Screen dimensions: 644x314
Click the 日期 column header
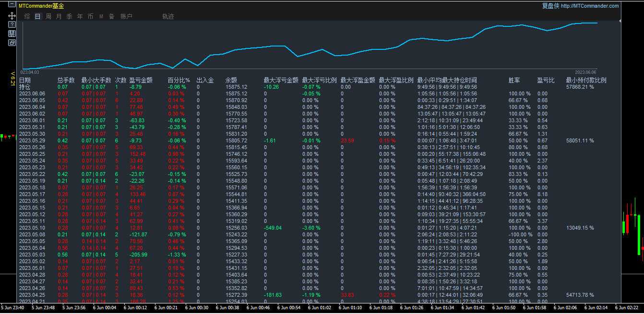pos(25,81)
